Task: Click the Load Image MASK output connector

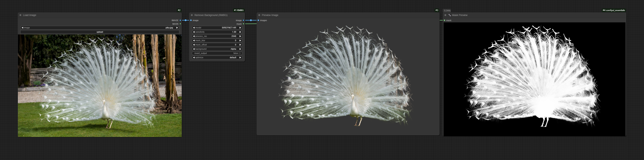Action: point(180,24)
